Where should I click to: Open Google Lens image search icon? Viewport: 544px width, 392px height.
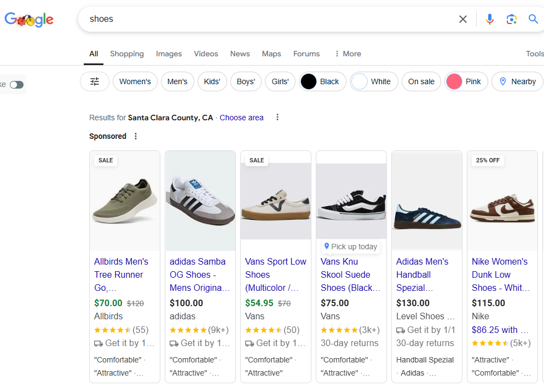(x=511, y=19)
